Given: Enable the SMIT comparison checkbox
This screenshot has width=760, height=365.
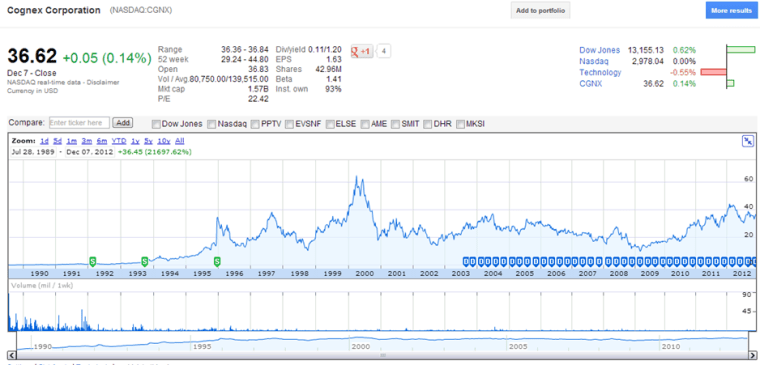Looking at the screenshot, I should tap(396, 124).
